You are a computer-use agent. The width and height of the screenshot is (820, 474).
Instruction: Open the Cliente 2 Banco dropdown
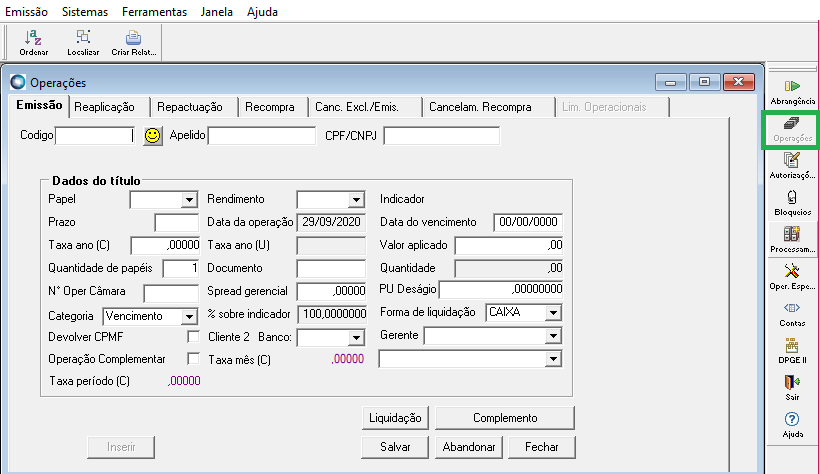[x=356, y=338]
